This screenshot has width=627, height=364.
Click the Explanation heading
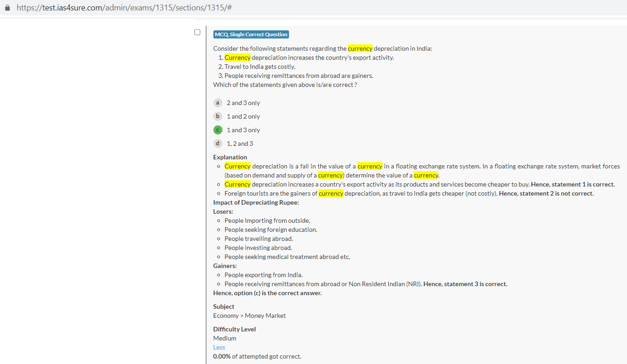tap(230, 157)
